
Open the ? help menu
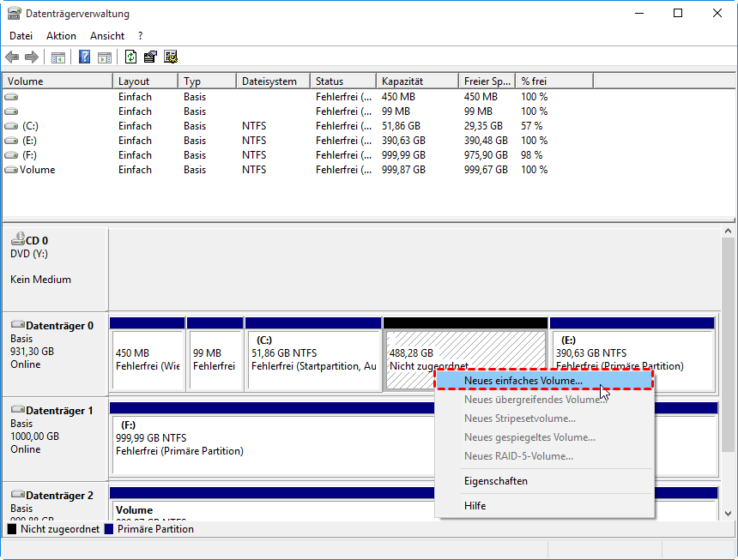point(140,36)
